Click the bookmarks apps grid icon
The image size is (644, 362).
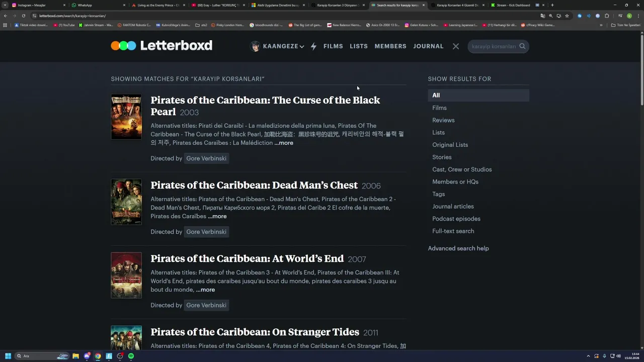[x=5, y=25]
